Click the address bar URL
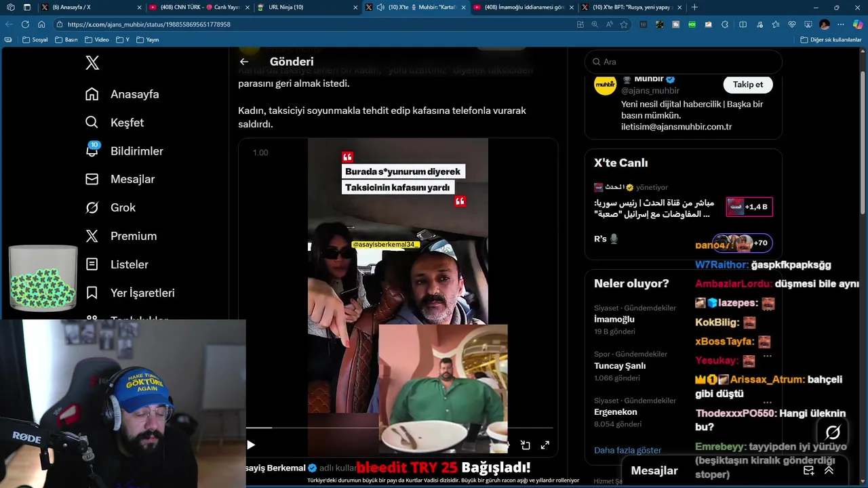This screenshot has width=868, height=488. 149,24
